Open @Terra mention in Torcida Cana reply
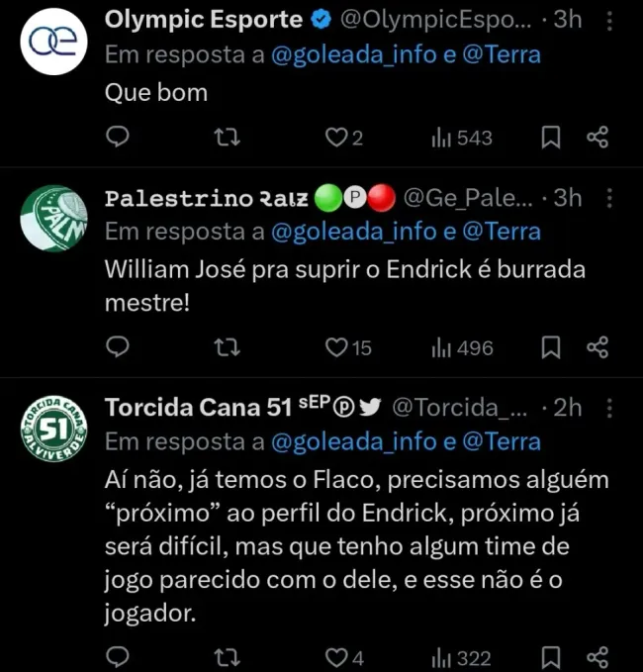Screen dimensions: 643x672 502,440
